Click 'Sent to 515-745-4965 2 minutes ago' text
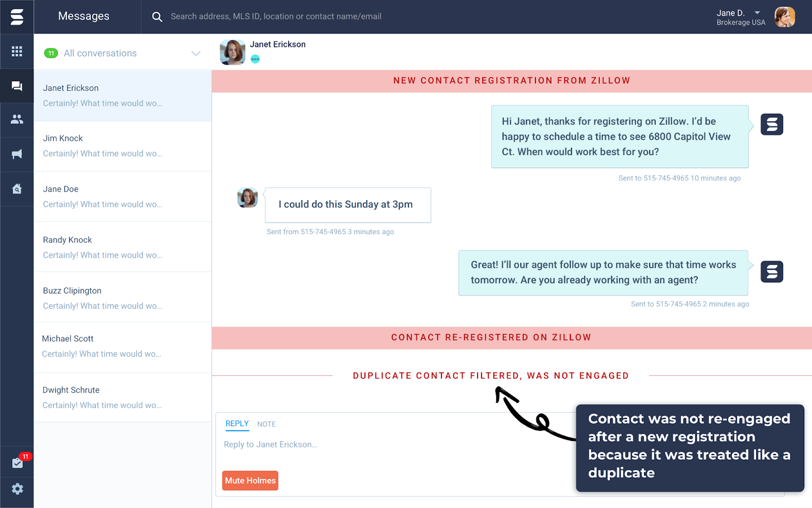This screenshot has height=508, width=812. click(x=690, y=304)
